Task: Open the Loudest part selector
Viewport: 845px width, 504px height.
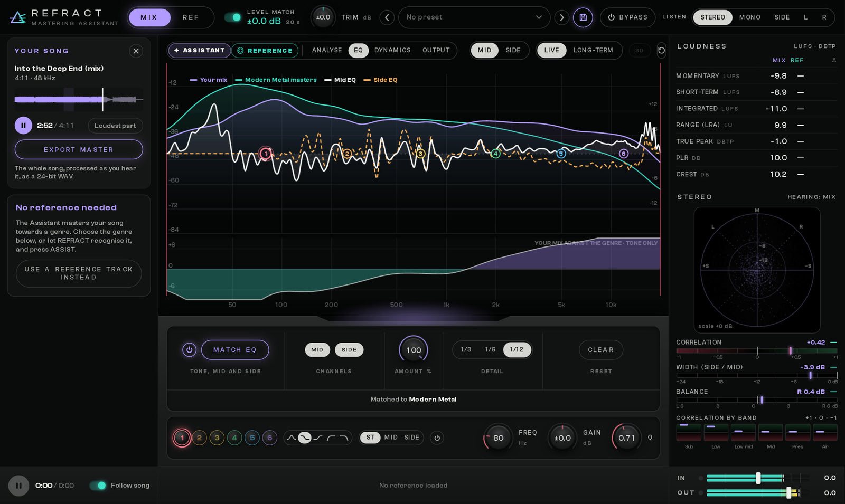Action: click(x=115, y=126)
